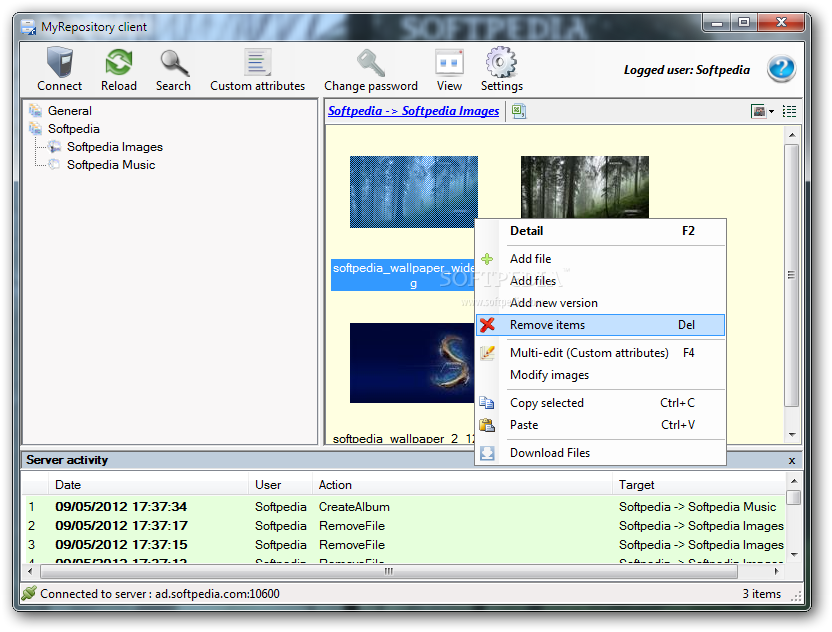This screenshot has width=832, height=632.
Task: Choose Multi-edit (Custom attributes) menu entry
Action: [601, 353]
